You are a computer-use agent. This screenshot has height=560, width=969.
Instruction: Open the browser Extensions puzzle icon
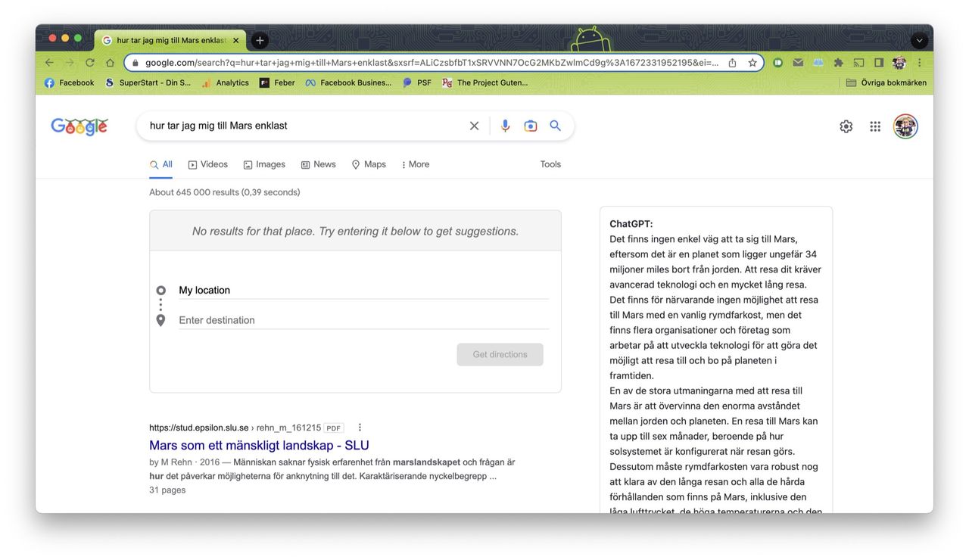tap(838, 62)
